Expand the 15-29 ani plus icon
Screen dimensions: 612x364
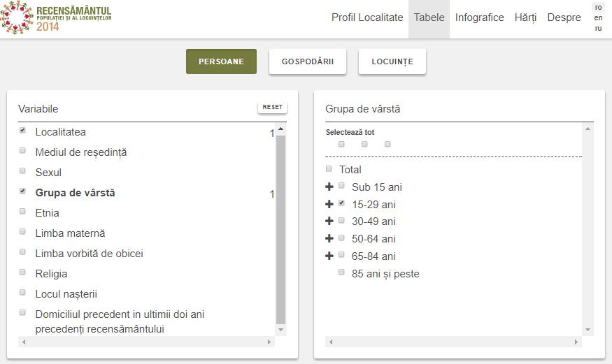pyautogui.click(x=329, y=205)
